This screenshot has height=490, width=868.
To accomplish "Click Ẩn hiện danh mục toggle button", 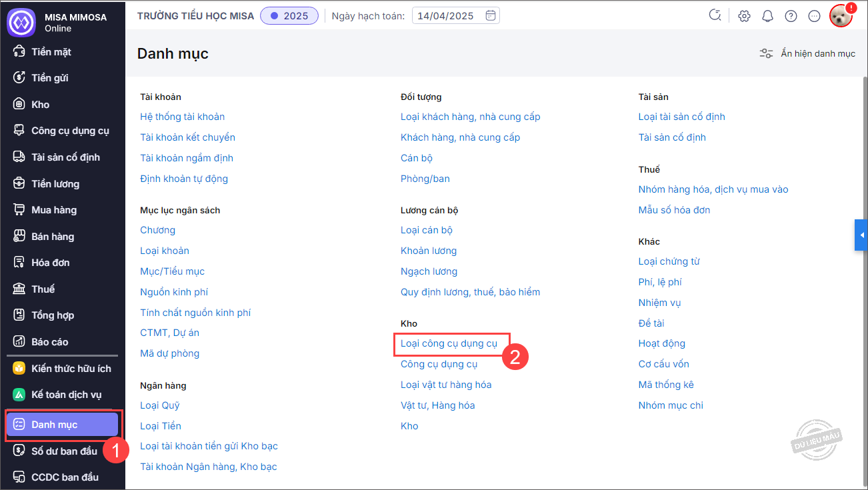I will click(x=807, y=53).
